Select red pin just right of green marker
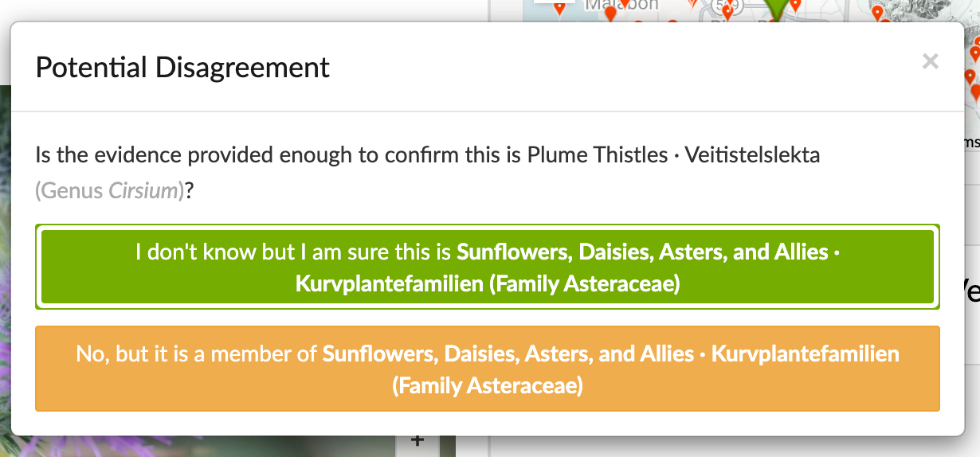This screenshot has height=457, width=980. [x=795, y=6]
